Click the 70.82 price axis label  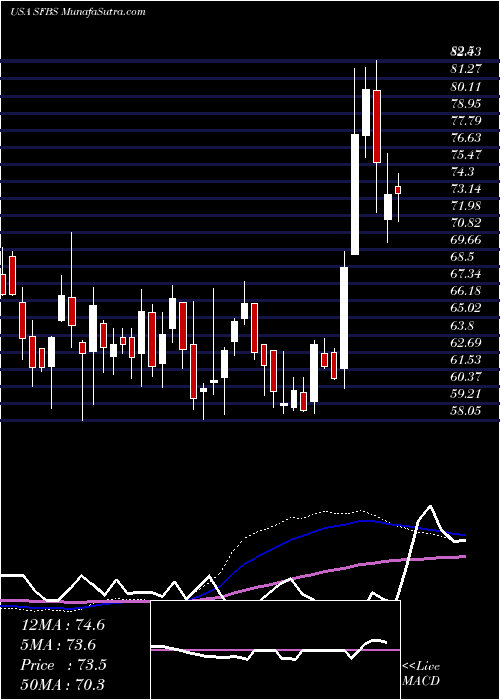click(x=466, y=223)
